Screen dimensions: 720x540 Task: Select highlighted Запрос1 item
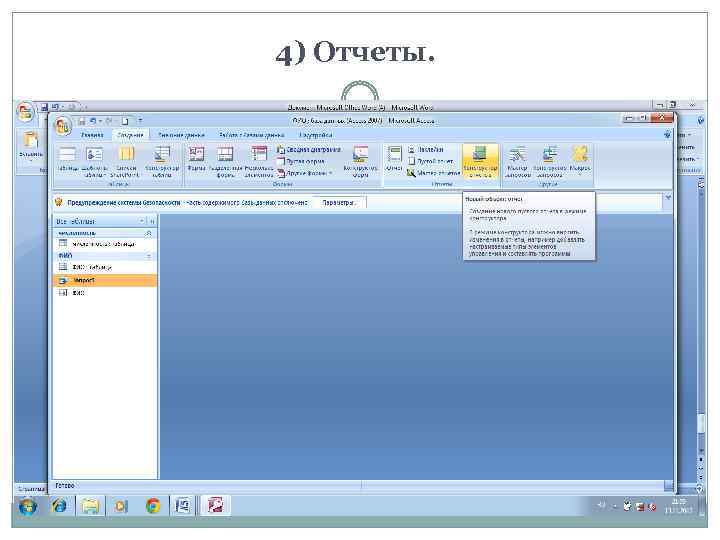pyautogui.click(x=105, y=280)
